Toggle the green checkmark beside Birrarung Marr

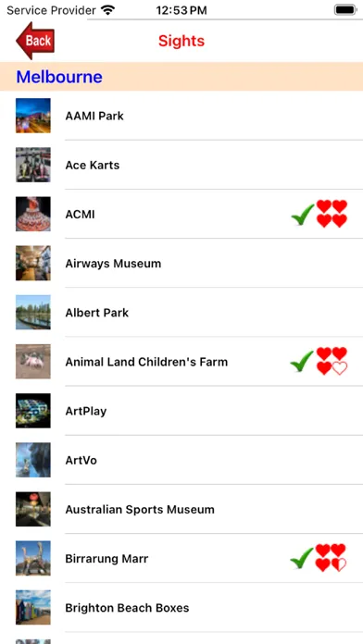click(302, 558)
